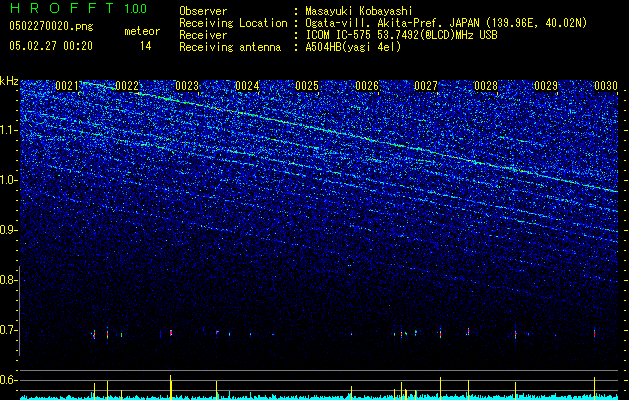
Task: Click the 'Observer' field label
Action: (x=203, y=11)
